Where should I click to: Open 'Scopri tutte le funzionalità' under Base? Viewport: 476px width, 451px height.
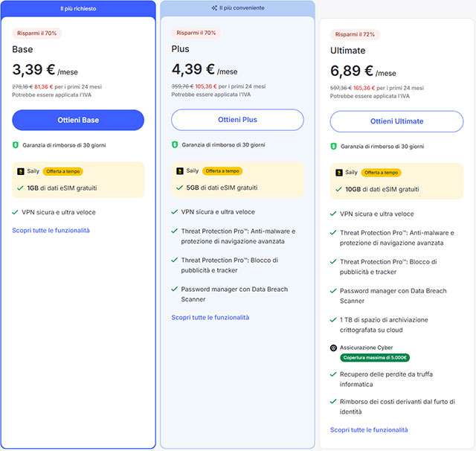(51, 230)
